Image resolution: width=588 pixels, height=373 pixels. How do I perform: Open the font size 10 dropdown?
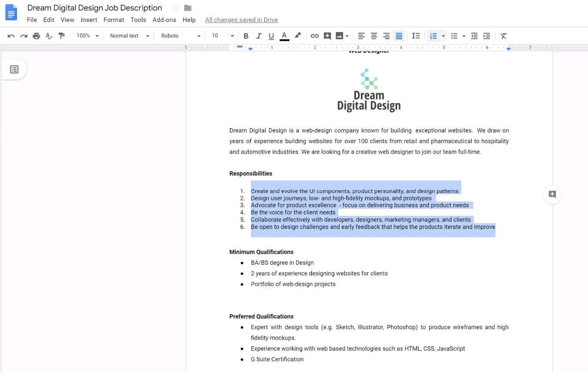[222, 36]
